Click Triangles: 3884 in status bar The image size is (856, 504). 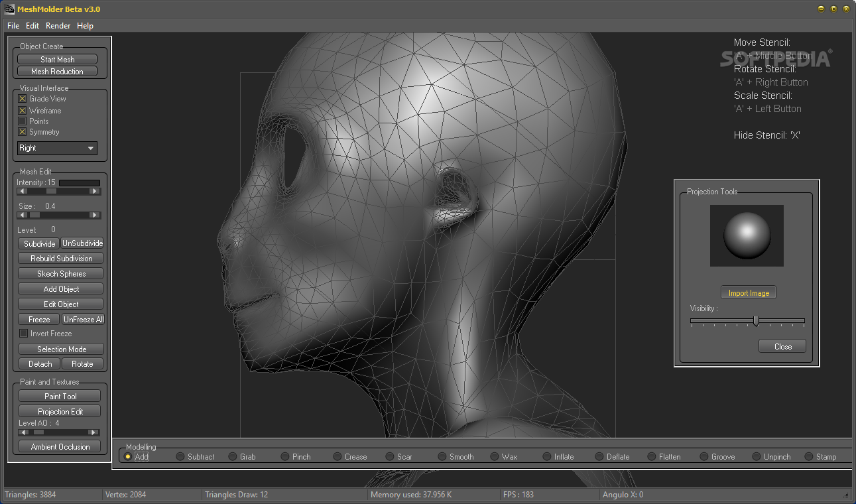pos(29,494)
